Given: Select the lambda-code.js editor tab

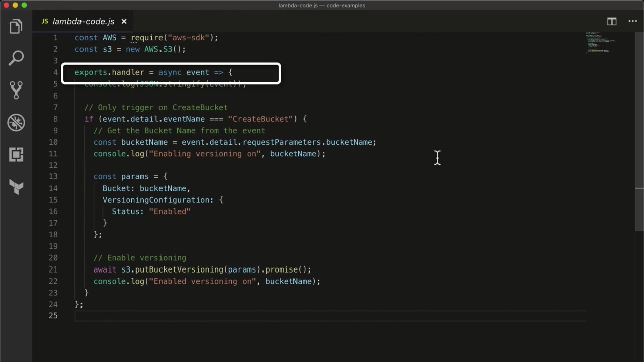Looking at the screenshot, I should 83,21.
